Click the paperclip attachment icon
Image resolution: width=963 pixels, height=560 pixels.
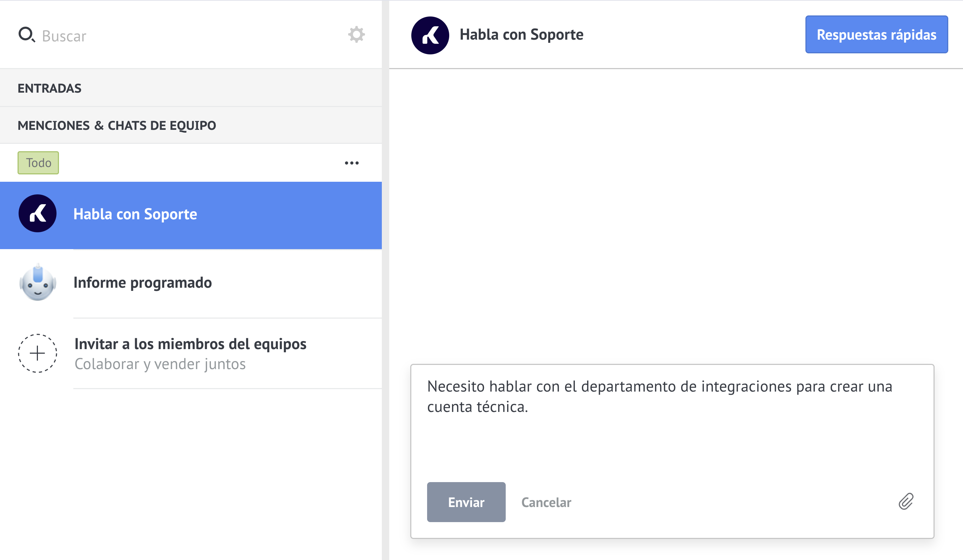click(906, 501)
